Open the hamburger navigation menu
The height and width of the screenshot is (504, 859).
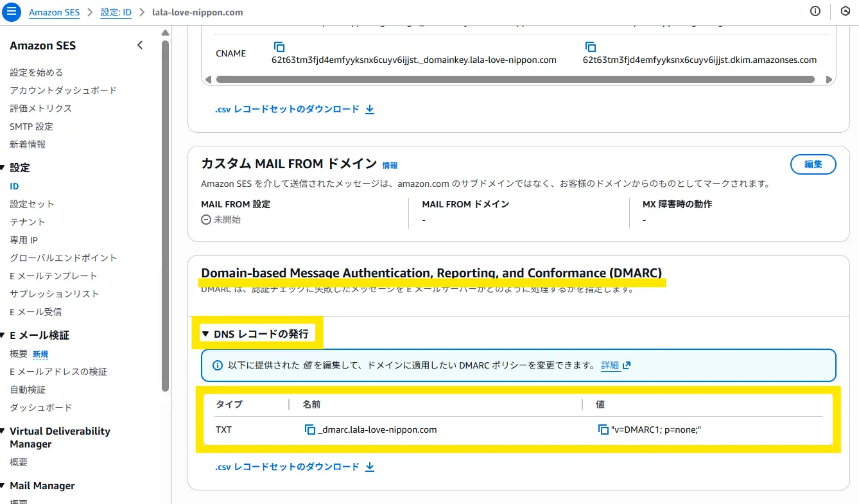point(12,12)
